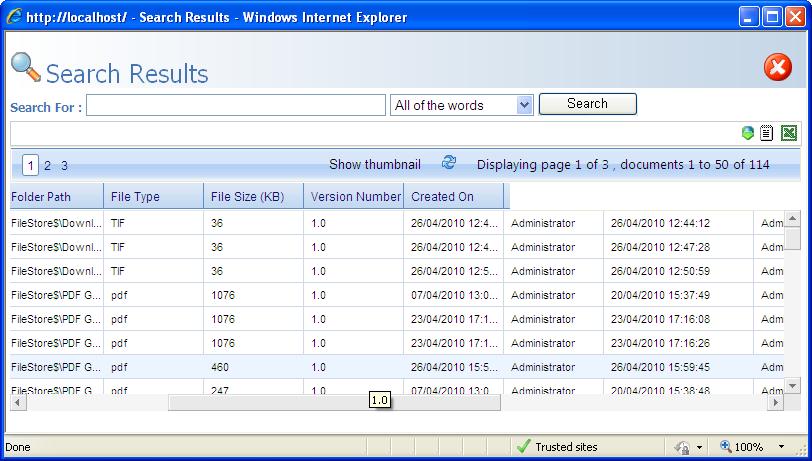
Task: Click the Trusted sites green checkmark
Action: click(x=524, y=446)
